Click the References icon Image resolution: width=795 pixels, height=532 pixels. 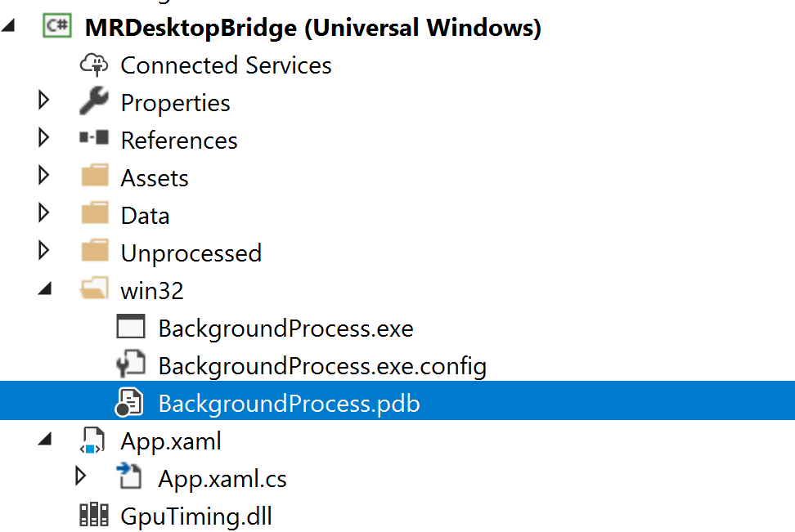point(94,140)
